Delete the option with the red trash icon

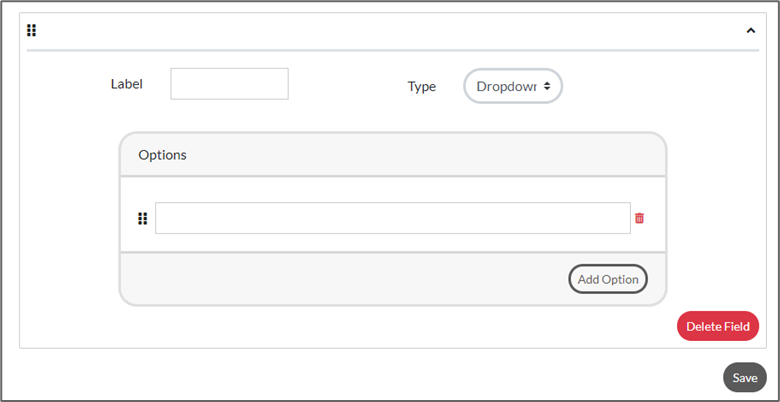(640, 218)
